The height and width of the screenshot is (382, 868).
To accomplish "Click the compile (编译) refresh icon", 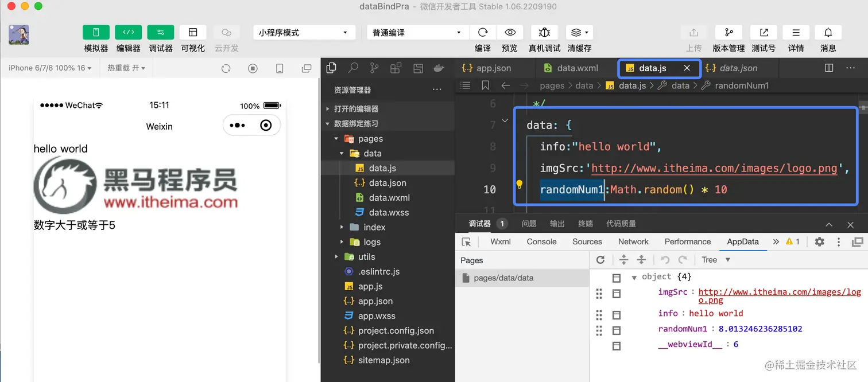I will pos(483,33).
